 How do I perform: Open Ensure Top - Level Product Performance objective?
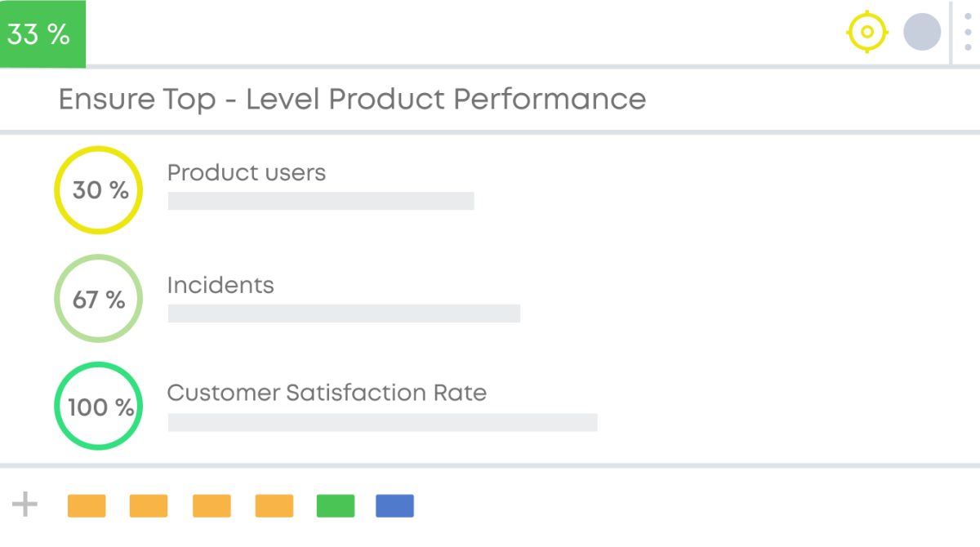coord(352,100)
